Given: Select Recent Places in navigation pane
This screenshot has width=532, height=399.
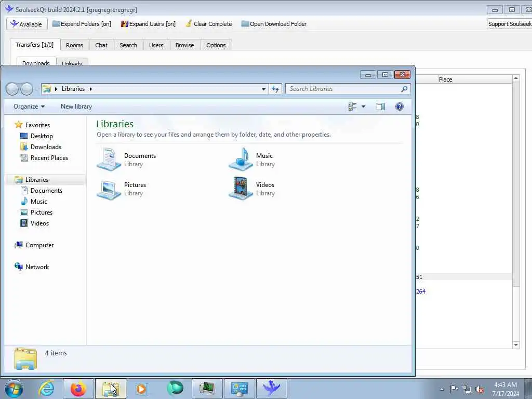Looking at the screenshot, I should tap(49, 158).
